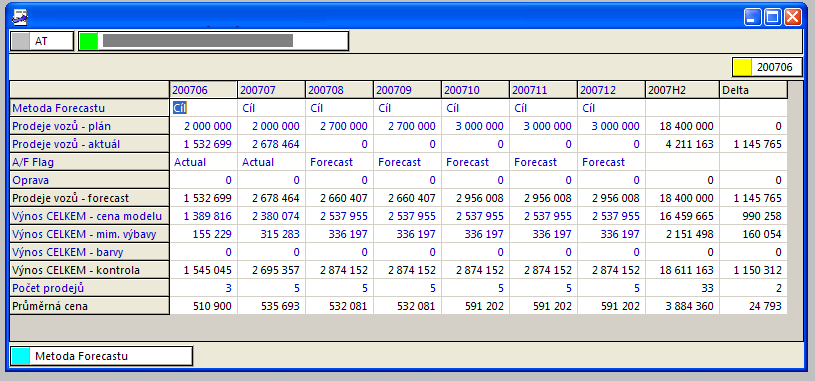Click the Forecast flag under 200712
The width and height of the screenshot is (815, 381).
(612, 162)
